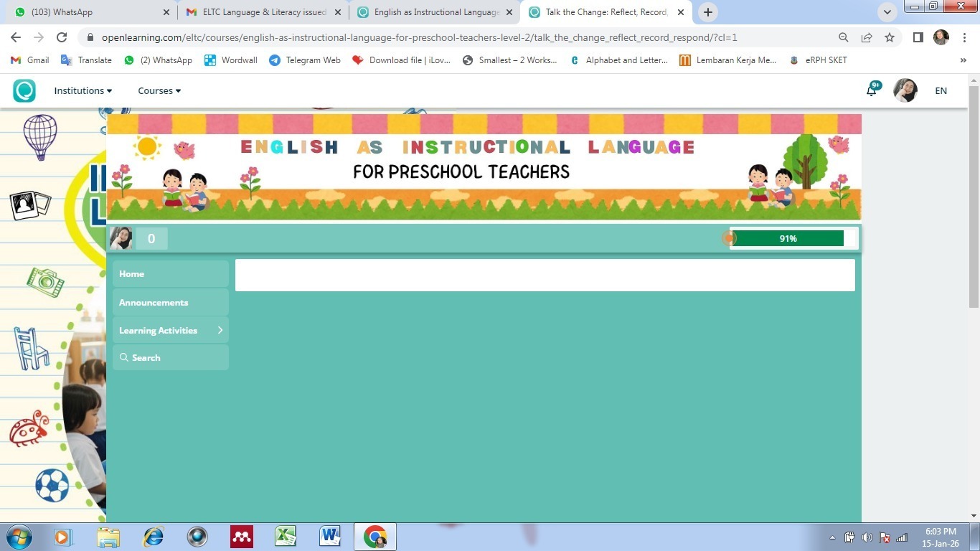Click the 91% course progress bar
Viewport: 980px width, 551px height.
point(793,238)
